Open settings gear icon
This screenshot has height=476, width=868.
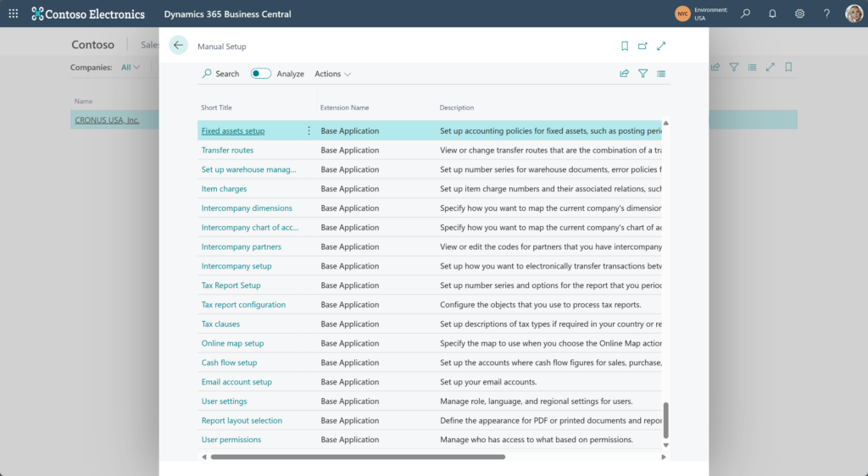pos(799,14)
